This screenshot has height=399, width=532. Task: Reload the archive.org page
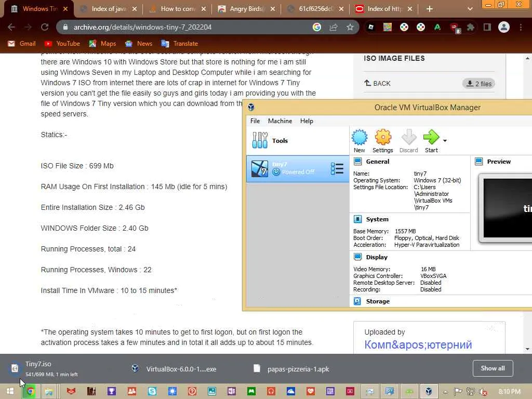(x=45, y=27)
